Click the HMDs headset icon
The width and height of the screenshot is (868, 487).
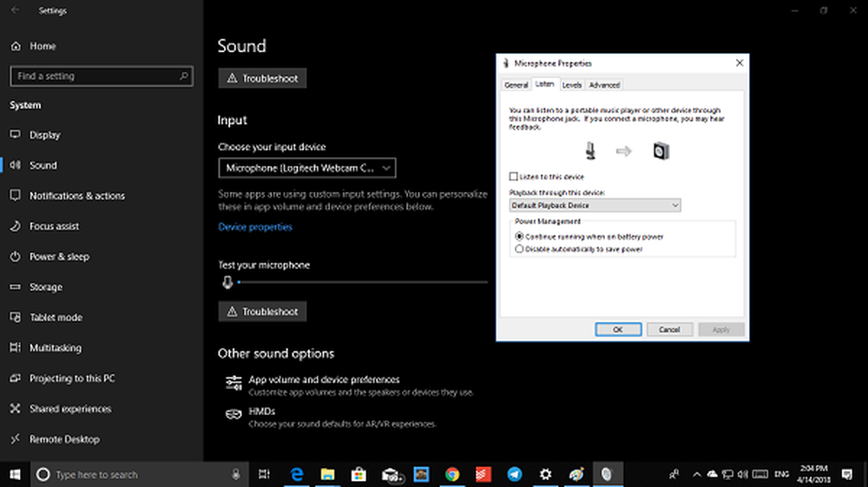point(233,414)
